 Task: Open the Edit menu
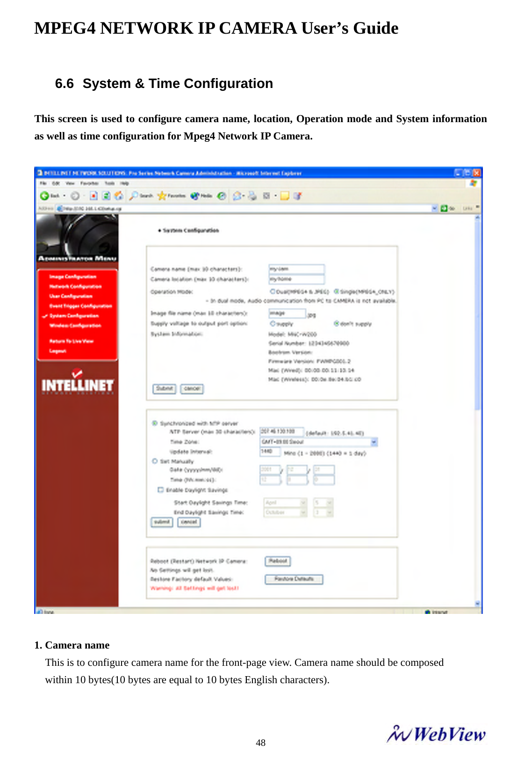56,183
